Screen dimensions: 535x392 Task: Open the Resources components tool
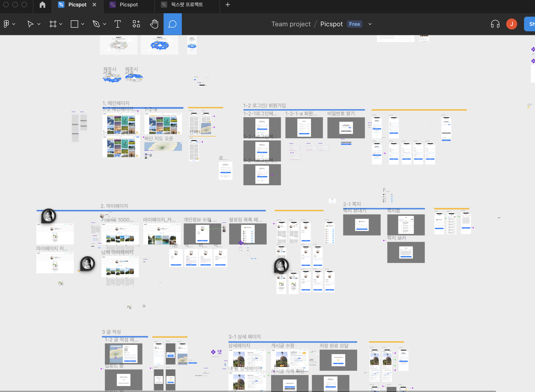[x=136, y=24]
